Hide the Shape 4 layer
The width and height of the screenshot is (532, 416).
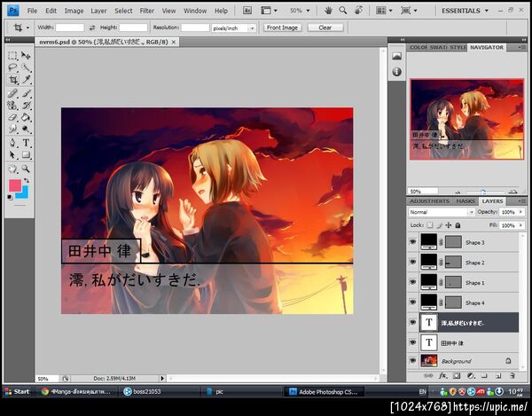(412, 302)
